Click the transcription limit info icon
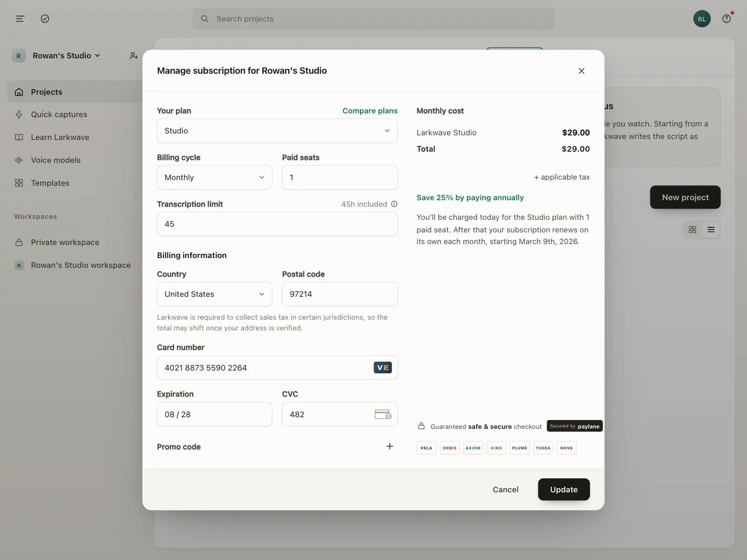The image size is (747, 560). [394, 204]
